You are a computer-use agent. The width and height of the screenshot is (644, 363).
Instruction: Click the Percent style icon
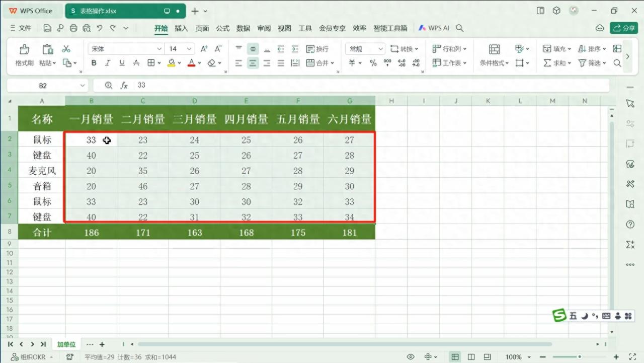coord(373,63)
